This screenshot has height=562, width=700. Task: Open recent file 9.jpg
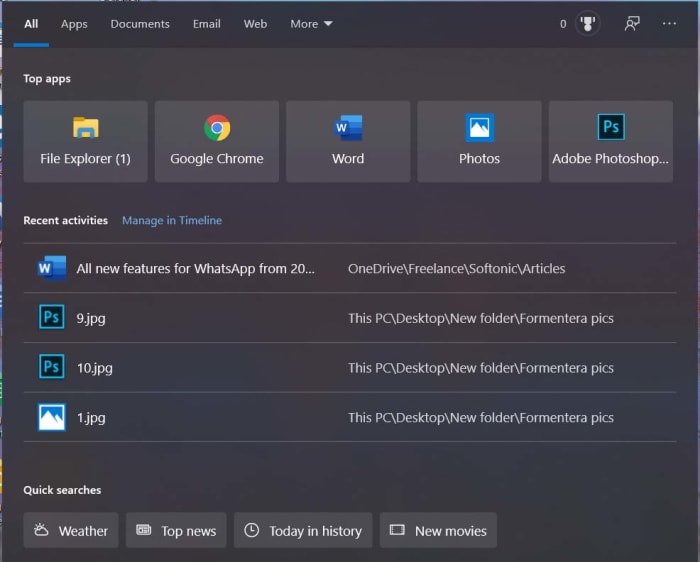[90, 318]
